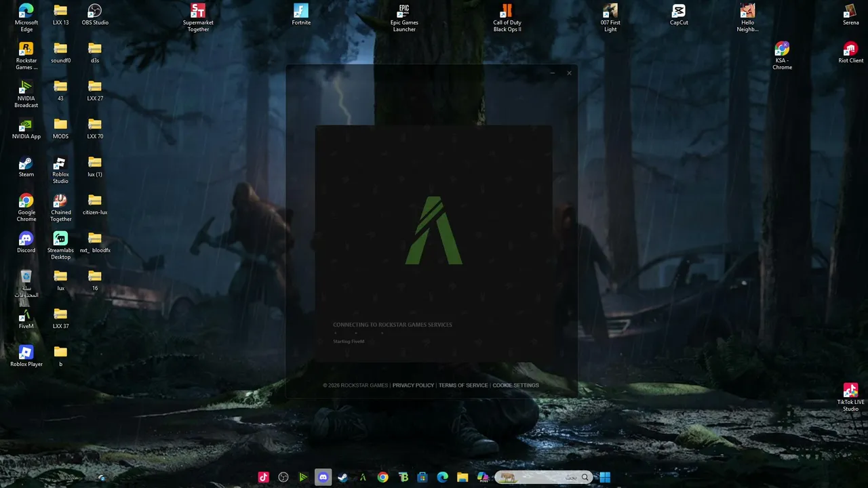The width and height of the screenshot is (868, 488).
Task: Launch OBS Studio from the desktop
Action: [x=95, y=15]
